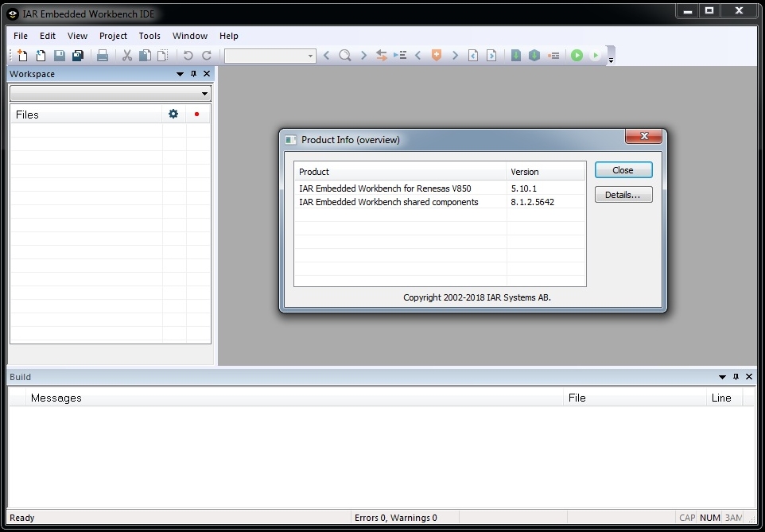Click Navigate Forward page icon

[x=491, y=56]
